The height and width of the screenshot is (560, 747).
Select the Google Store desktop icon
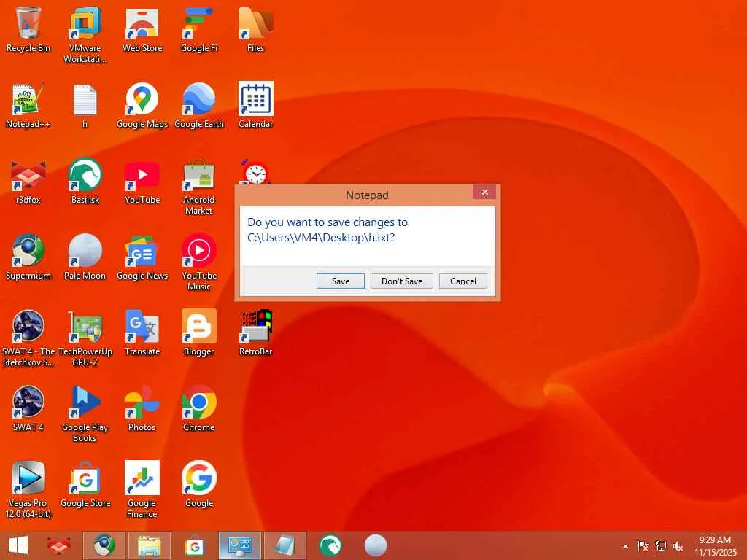pyautogui.click(x=85, y=484)
